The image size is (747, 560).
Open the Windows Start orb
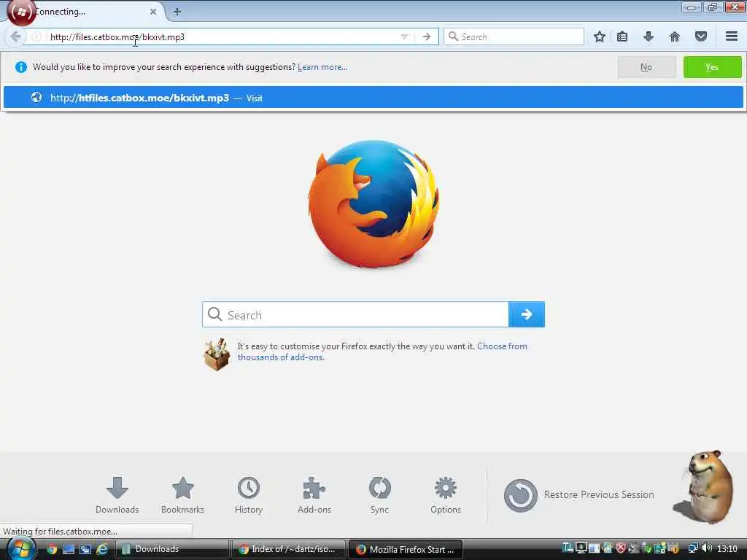point(20,548)
